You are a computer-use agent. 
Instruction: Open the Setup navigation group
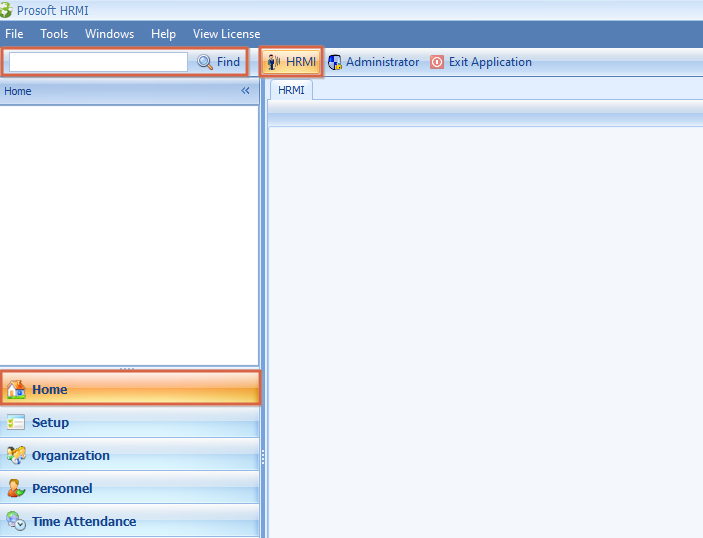(x=130, y=422)
